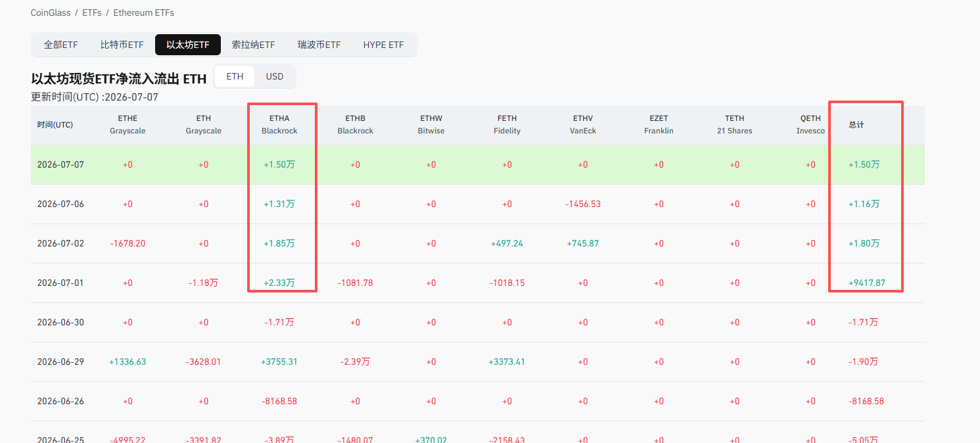This screenshot has width=980, height=443.
Task: Click the ETHA Blackrock column header
Action: (x=279, y=125)
